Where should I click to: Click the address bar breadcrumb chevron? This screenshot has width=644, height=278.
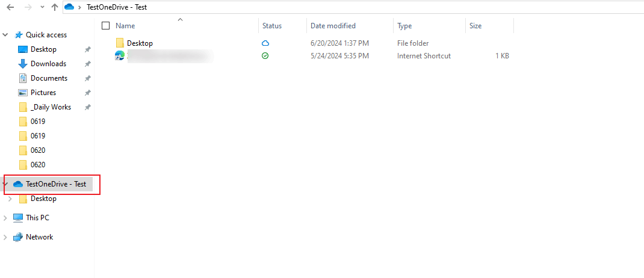(x=79, y=7)
